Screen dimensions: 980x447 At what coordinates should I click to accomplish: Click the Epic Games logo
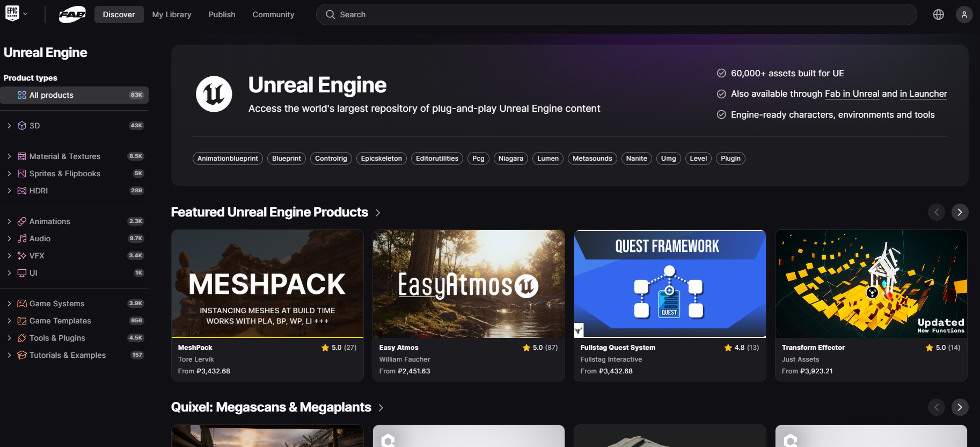pyautogui.click(x=12, y=13)
